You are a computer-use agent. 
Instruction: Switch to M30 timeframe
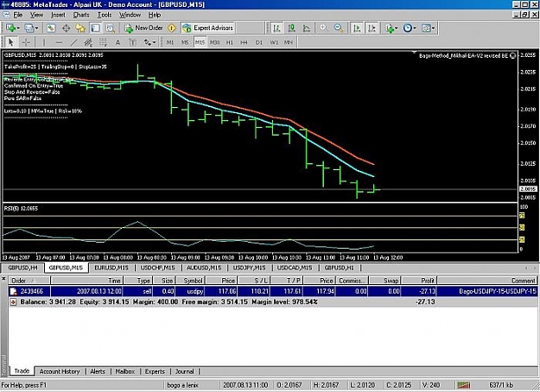(x=214, y=42)
